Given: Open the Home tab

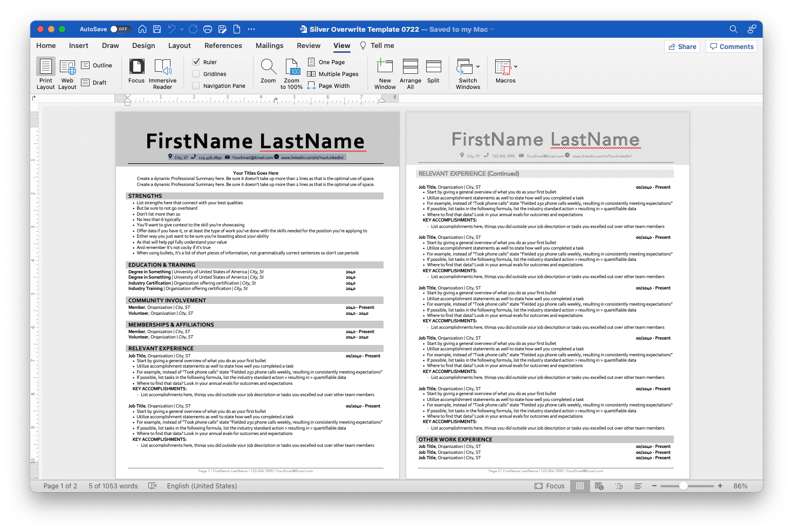Looking at the screenshot, I should click(46, 46).
